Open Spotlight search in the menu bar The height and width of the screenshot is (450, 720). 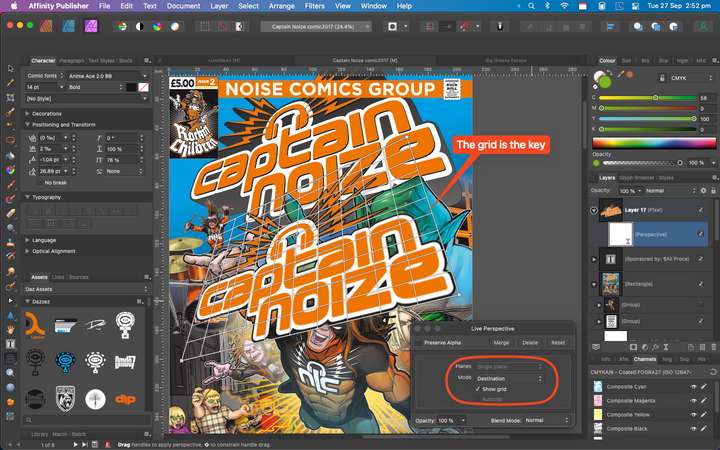click(x=531, y=6)
